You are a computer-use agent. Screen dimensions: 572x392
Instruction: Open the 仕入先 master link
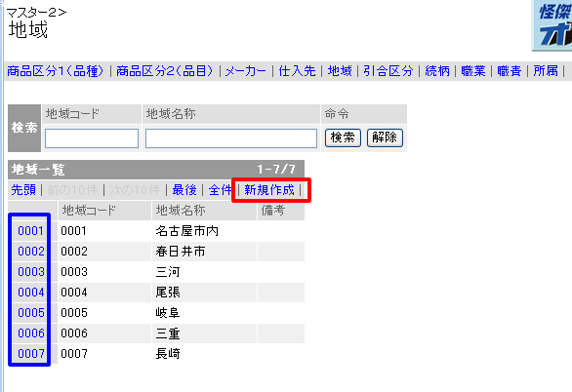pos(297,70)
